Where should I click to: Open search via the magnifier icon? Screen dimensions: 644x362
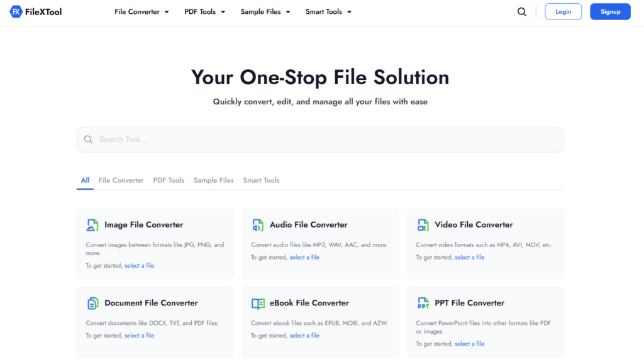coord(521,11)
